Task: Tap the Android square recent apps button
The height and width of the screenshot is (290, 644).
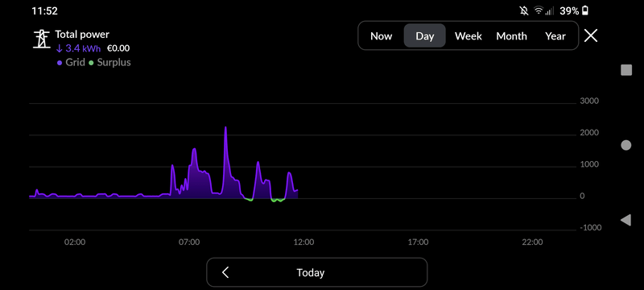Action: coord(626,70)
